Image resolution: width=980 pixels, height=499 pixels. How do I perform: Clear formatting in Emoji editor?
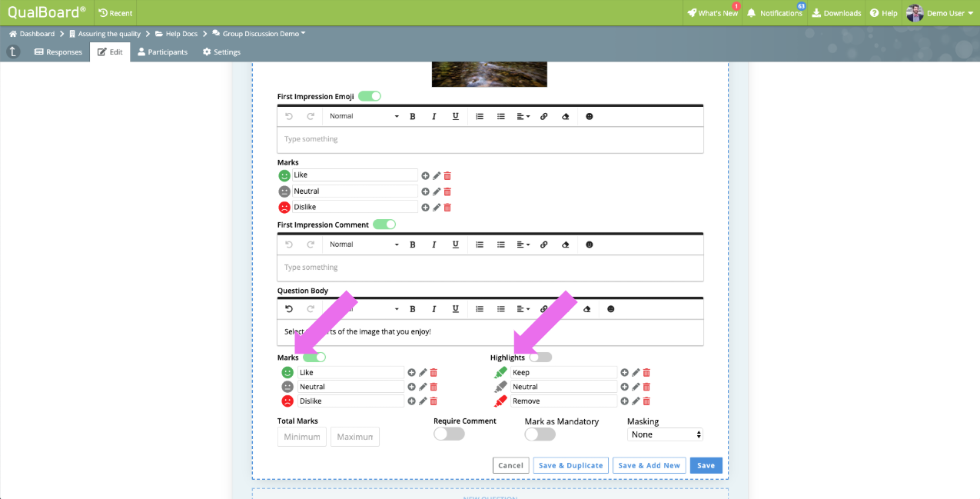point(566,116)
